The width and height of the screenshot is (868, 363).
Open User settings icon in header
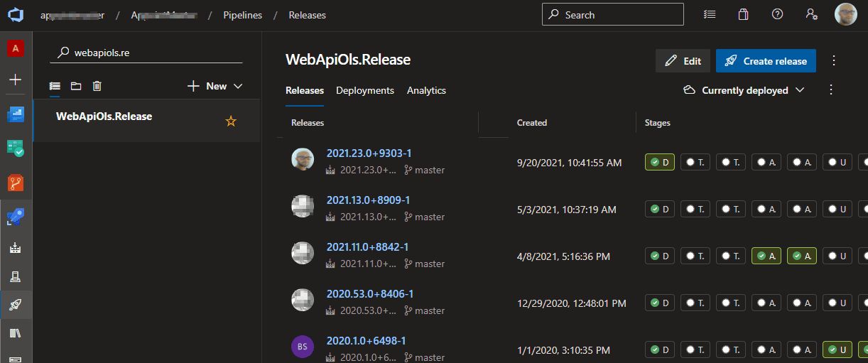click(811, 15)
